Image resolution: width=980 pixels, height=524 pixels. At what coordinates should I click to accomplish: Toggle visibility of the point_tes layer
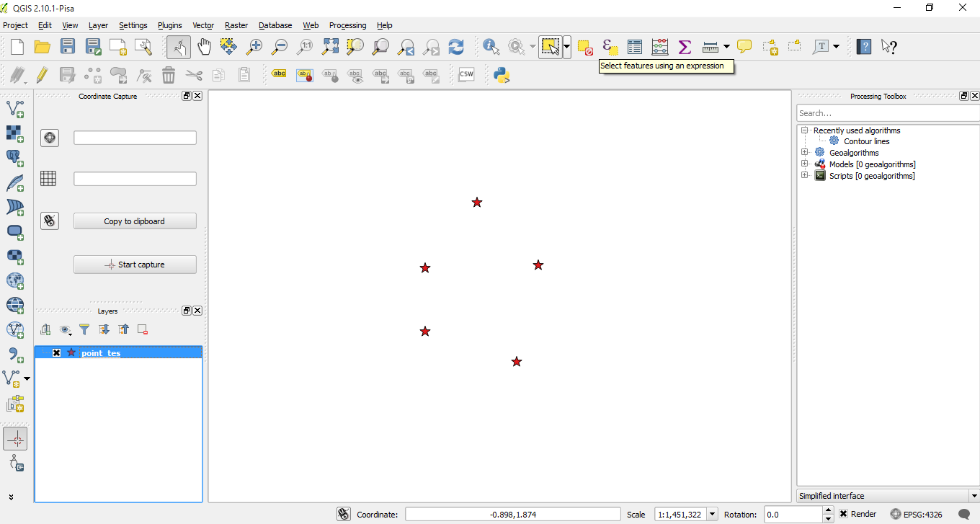57,352
